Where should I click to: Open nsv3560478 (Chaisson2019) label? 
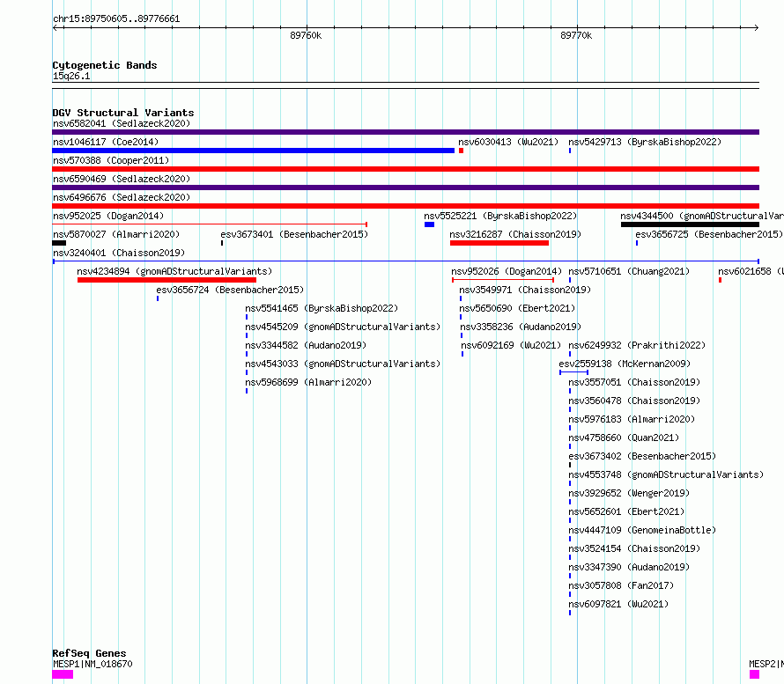tap(634, 401)
